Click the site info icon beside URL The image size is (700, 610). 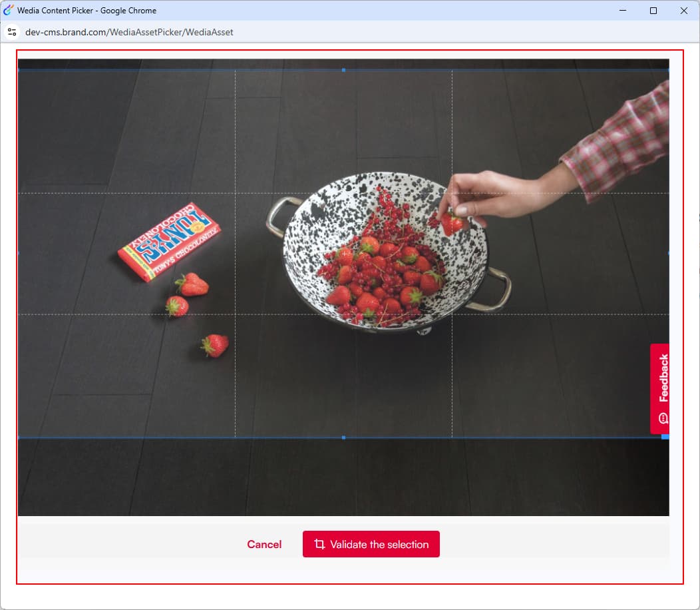12,32
